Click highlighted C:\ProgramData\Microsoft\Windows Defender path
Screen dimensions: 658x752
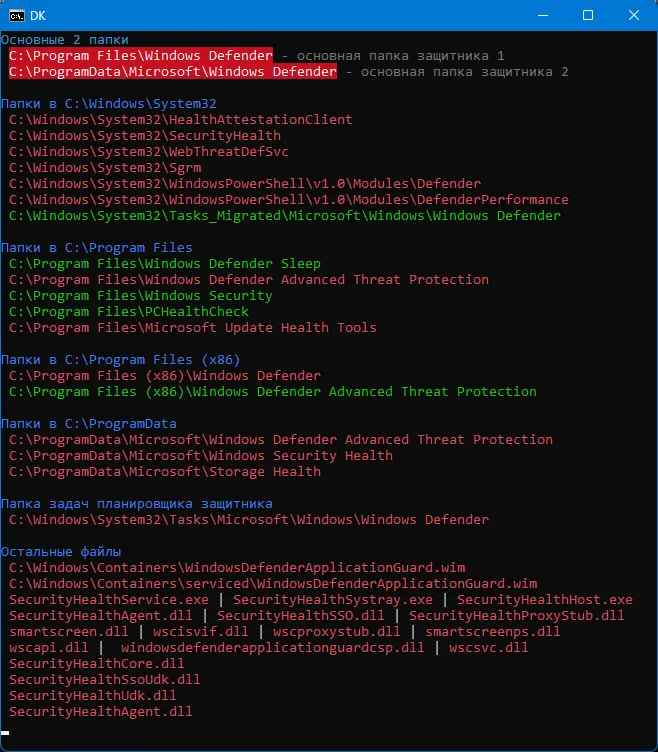pos(172,72)
